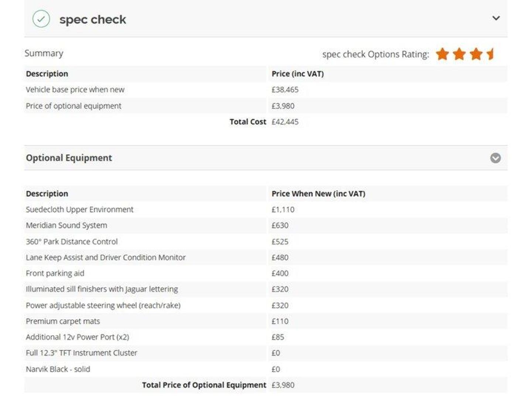The width and height of the screenshot is (532, 399).
Task: Click the first orange rating star
Action: pos(442,54)
